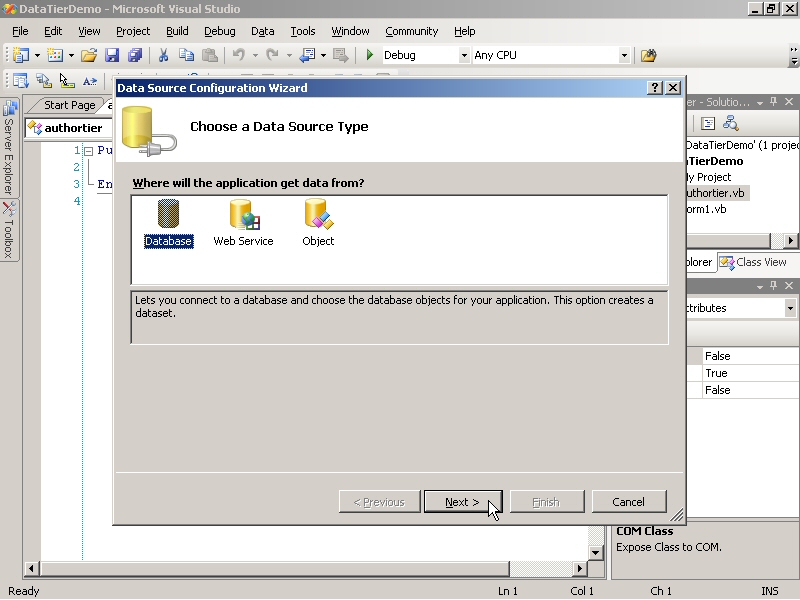Click Cancel in the wizard
This screenshot has height=600, width=800.
coord(629,502)
